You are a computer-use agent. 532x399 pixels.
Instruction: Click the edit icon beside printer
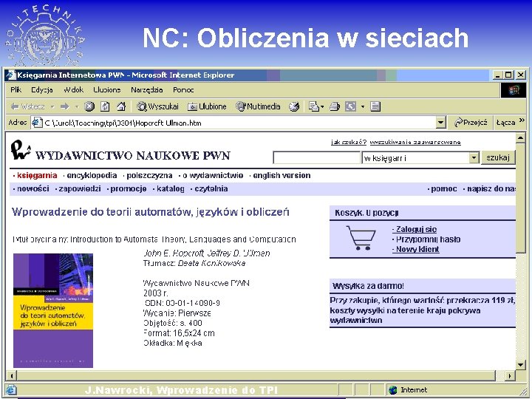[350, 106]
